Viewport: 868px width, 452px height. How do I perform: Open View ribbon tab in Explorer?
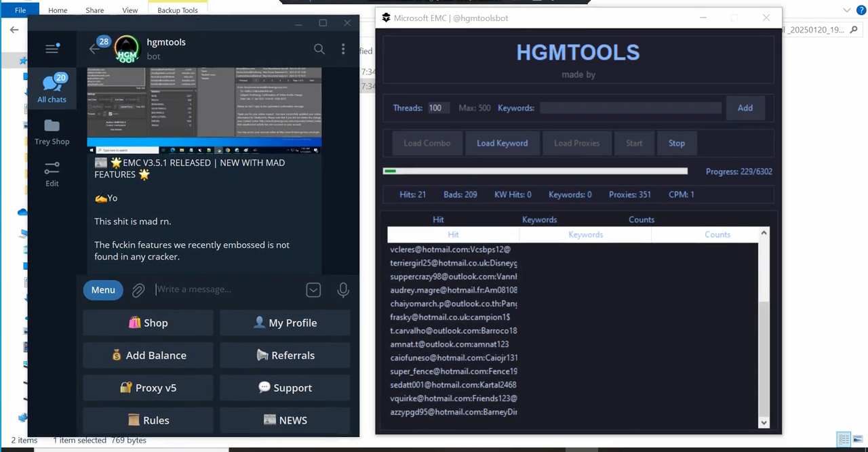[x=130, y=10]
